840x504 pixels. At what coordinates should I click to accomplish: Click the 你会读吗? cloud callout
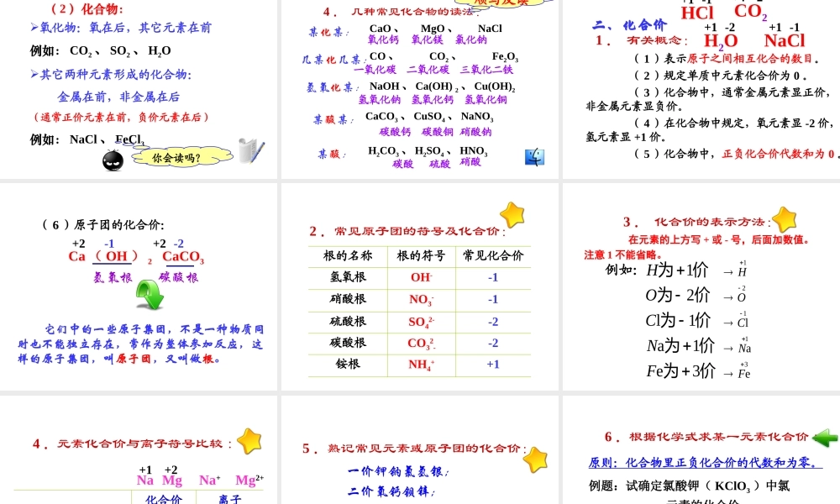coord(182,157)
